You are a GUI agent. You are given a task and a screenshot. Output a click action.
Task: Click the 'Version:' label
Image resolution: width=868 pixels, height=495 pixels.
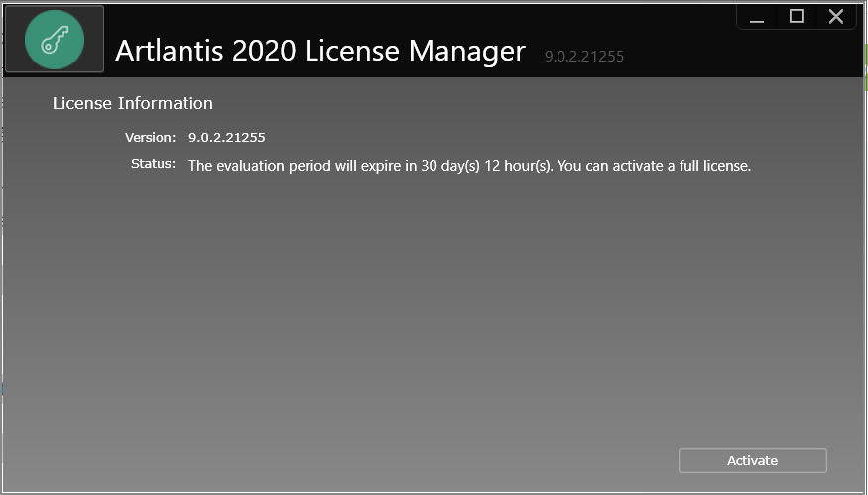[150, 137]
